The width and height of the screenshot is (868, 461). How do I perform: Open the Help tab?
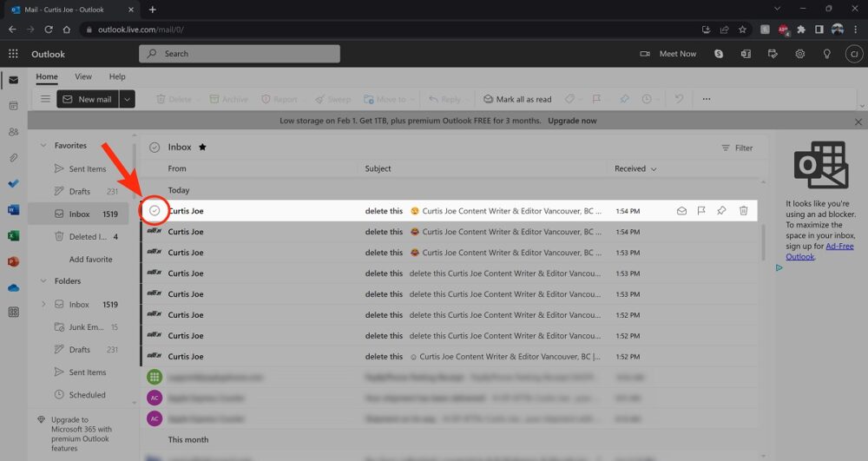[117, 77]
